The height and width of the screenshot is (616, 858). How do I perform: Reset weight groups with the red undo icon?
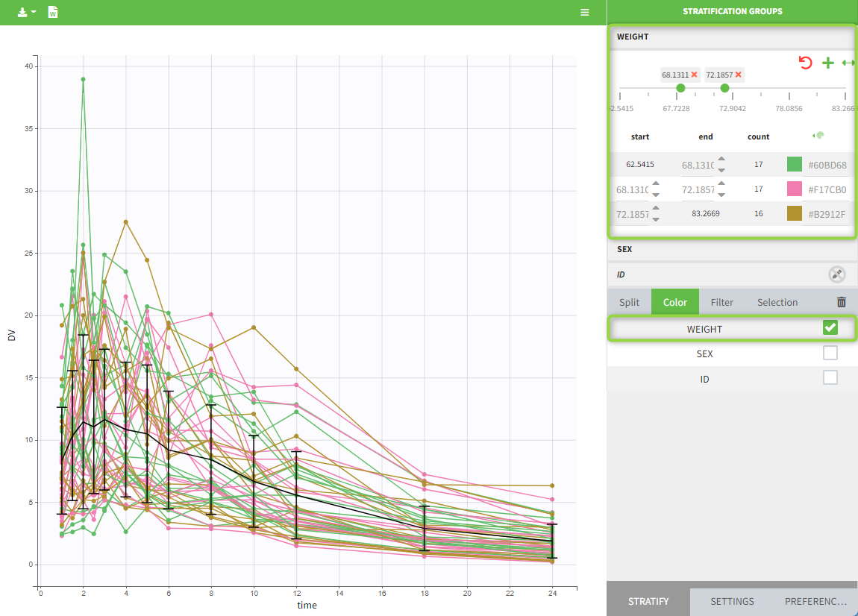pyautogui.click(x=805, y=63)
